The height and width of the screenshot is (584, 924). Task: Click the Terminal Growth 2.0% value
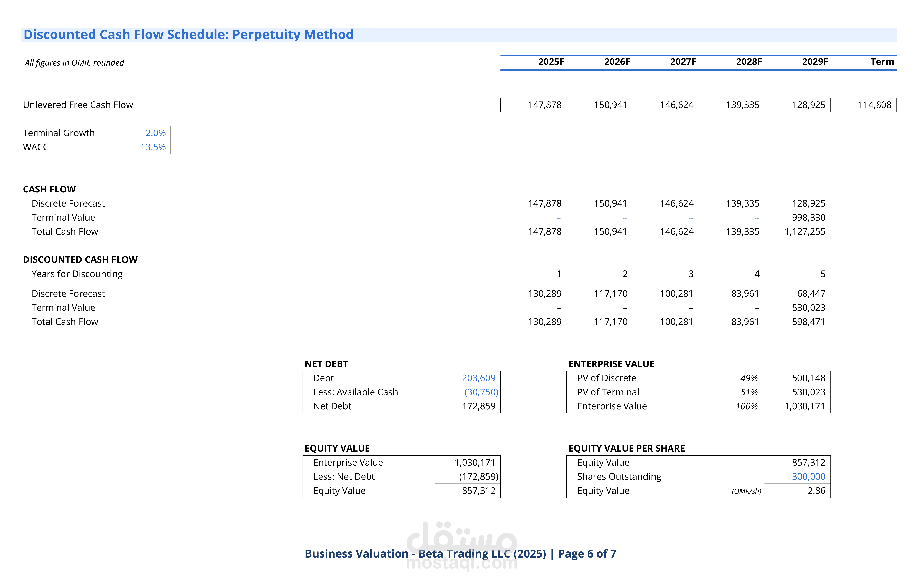coord(155,133)
